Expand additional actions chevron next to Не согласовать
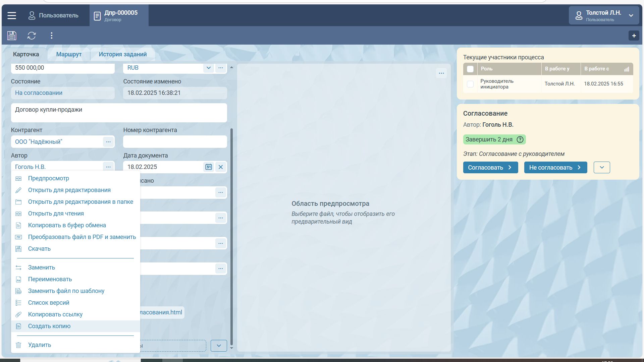 (x=601, y=167)
